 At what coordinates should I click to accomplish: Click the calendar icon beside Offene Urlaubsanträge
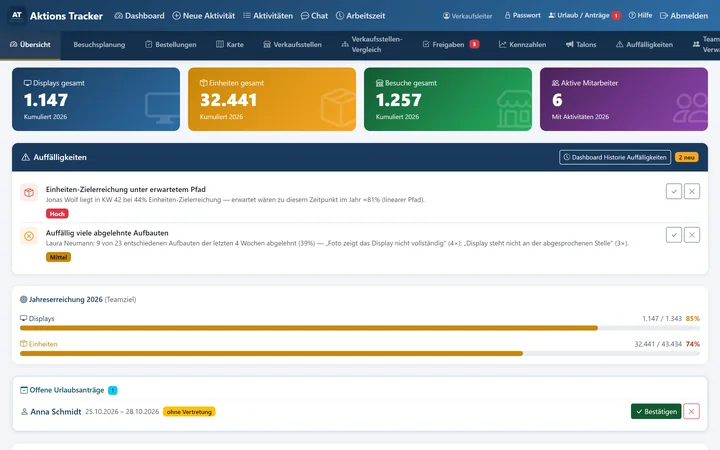[24, 390]
